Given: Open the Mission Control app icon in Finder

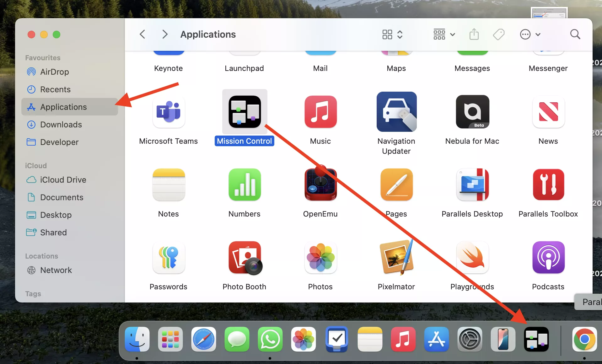Looking at the screenshot, I should tap(245, 112).
